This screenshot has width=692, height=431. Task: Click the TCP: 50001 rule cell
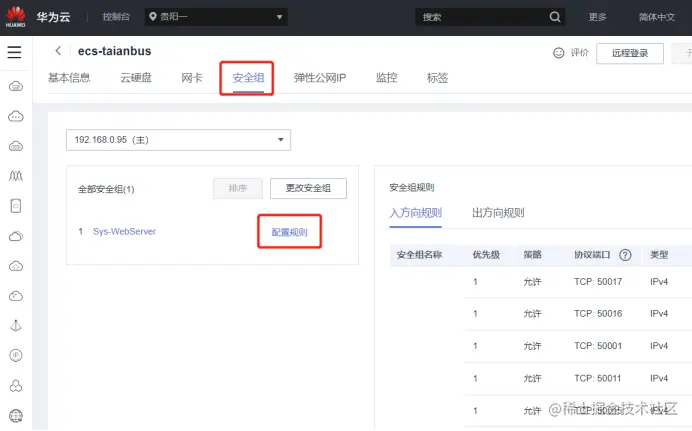(598, 346)
